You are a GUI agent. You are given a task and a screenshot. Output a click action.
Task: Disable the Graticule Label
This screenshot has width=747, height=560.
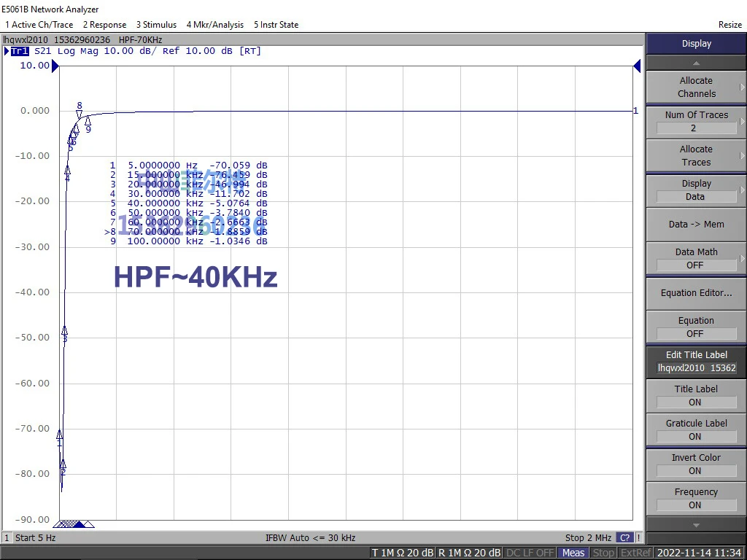coord(694,429)
